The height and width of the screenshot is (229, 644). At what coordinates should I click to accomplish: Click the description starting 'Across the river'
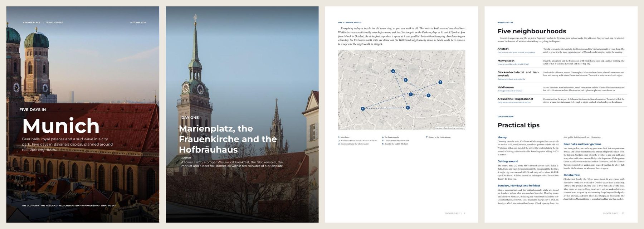point(584,89)
